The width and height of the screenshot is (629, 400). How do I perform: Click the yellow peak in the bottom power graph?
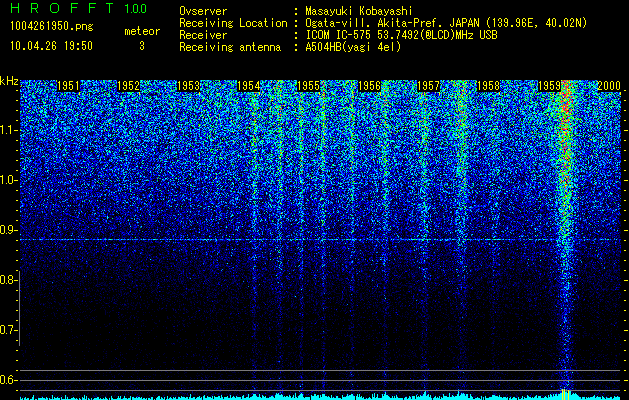(565, 394)
